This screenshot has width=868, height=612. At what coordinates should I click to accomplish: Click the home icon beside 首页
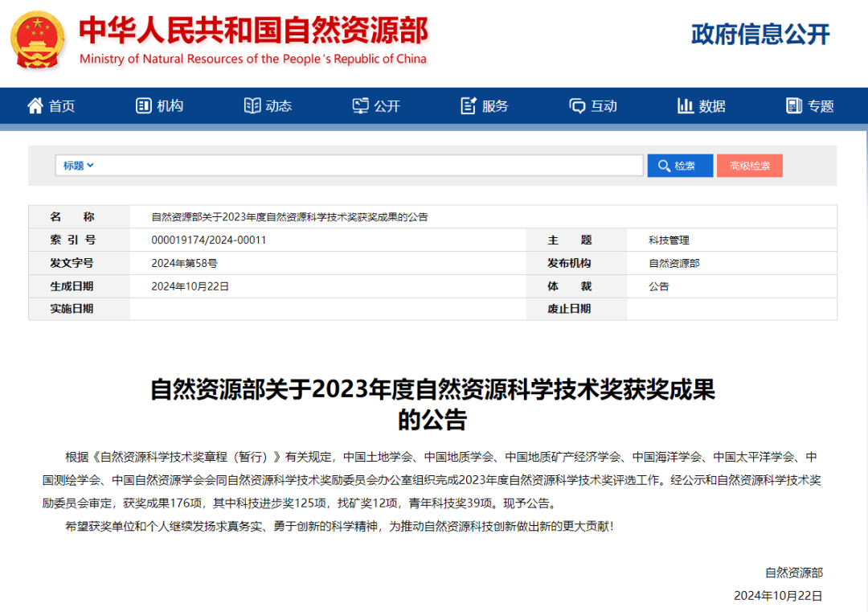35,105
